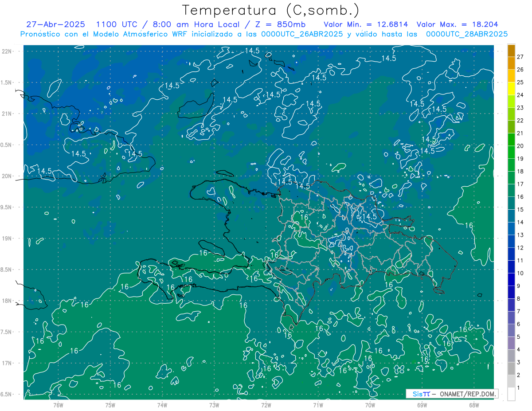The width and height of the screenshot is (532, 411).
Task: Click the initialization time '0000UTC_26ABR2025'
Action: 302,34
